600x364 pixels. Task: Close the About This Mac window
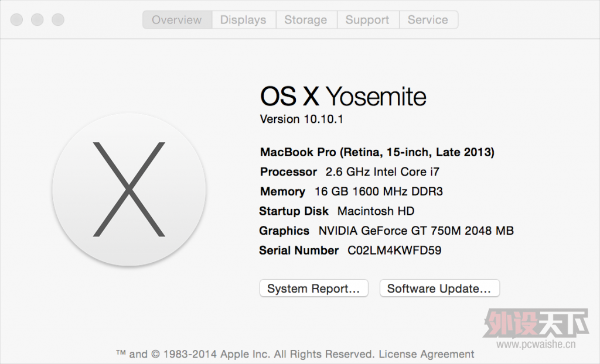pos(16,19)
